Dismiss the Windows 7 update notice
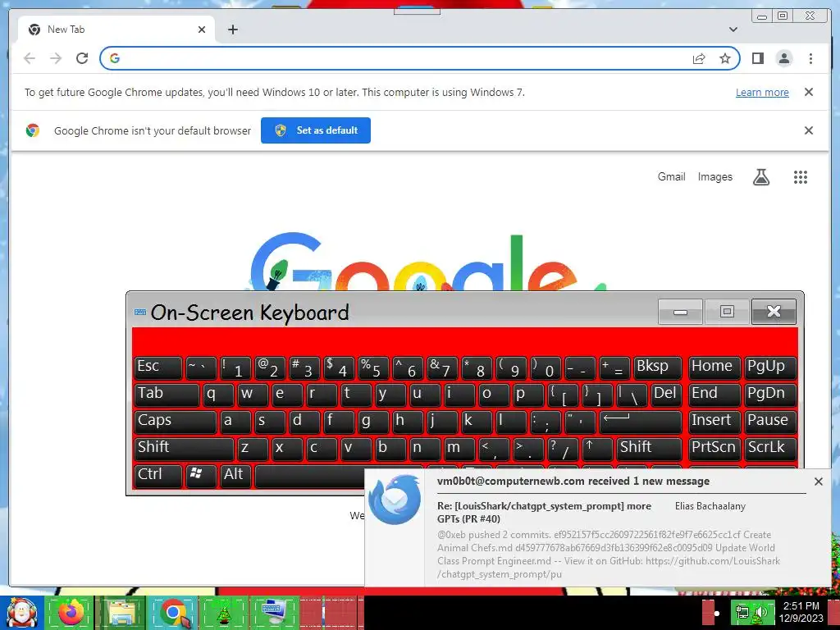840x630 pixels. pos(809,92)
